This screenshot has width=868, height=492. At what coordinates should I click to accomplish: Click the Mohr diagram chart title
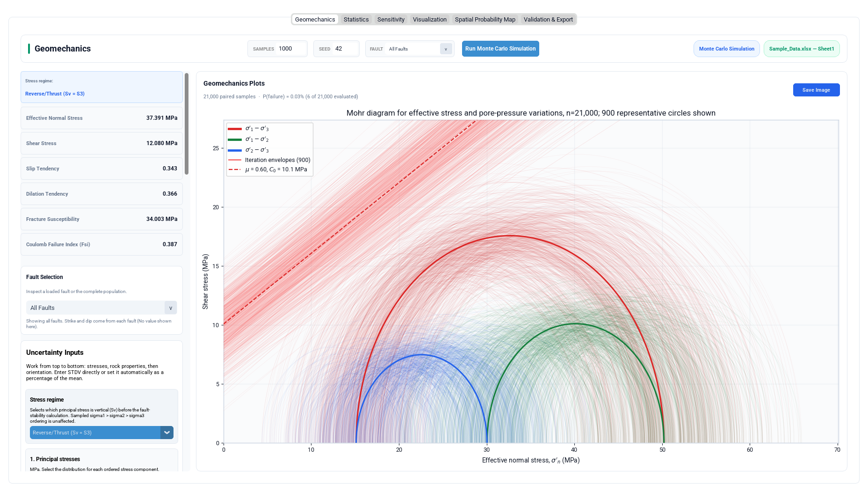point(531,113)
